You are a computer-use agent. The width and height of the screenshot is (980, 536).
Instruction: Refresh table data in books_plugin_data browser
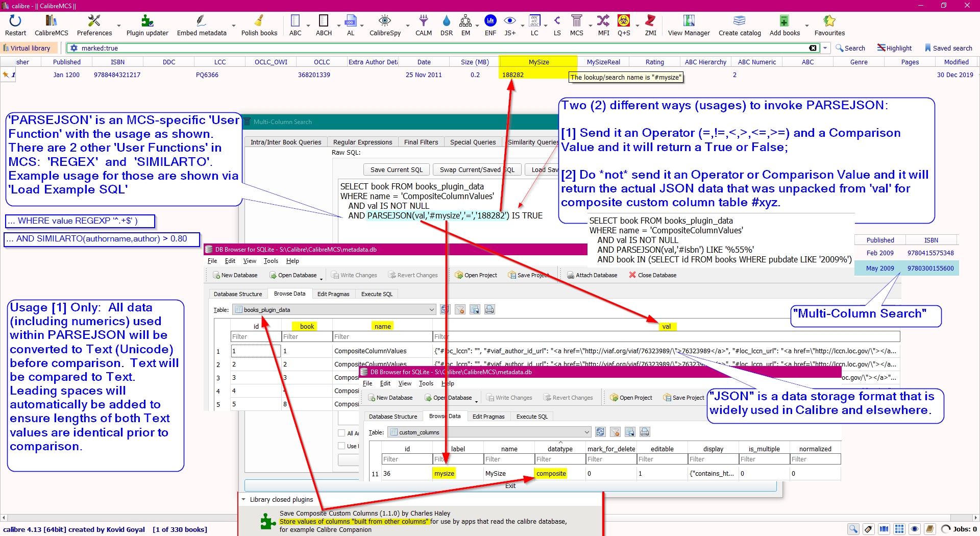446,310
